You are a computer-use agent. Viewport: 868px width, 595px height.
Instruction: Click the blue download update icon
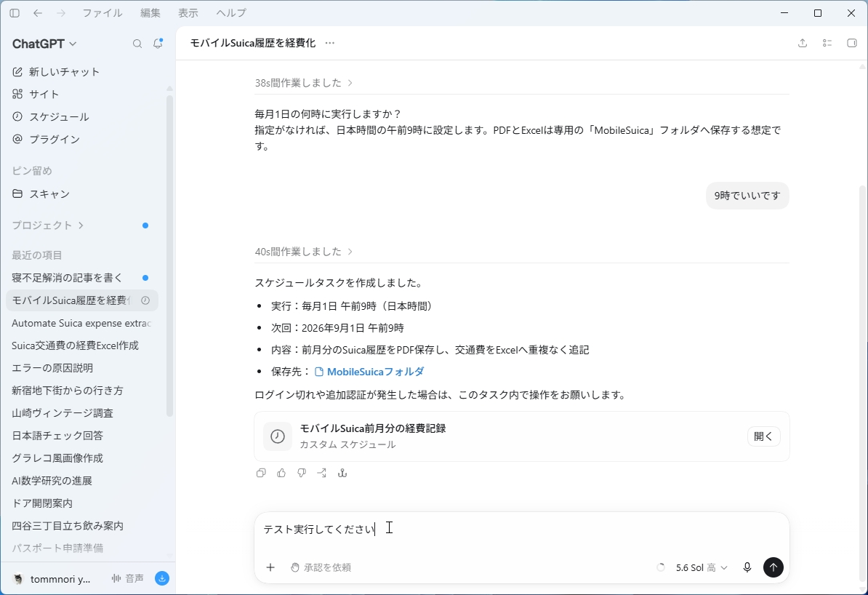click(x=162, y=578)
